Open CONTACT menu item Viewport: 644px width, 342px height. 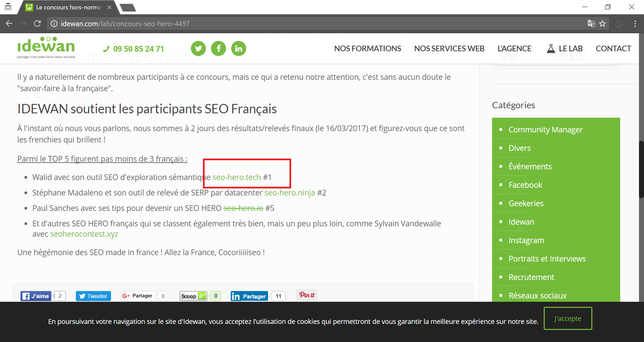point(613,49)
